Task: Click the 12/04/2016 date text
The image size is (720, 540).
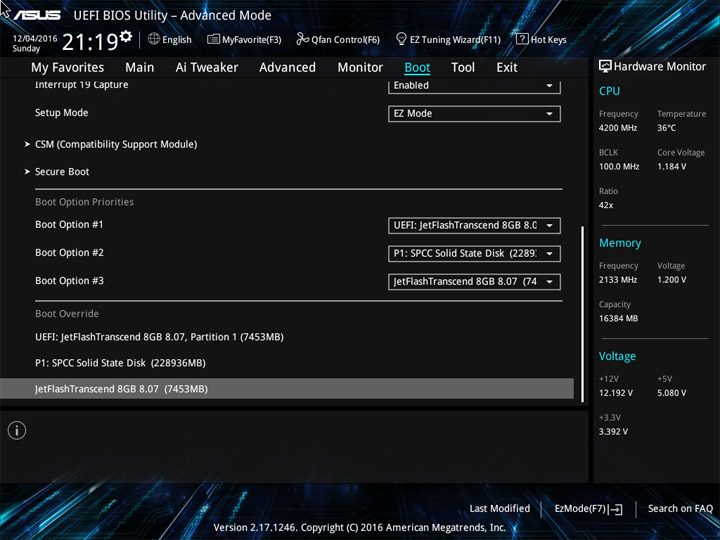Action: [35, 39]
